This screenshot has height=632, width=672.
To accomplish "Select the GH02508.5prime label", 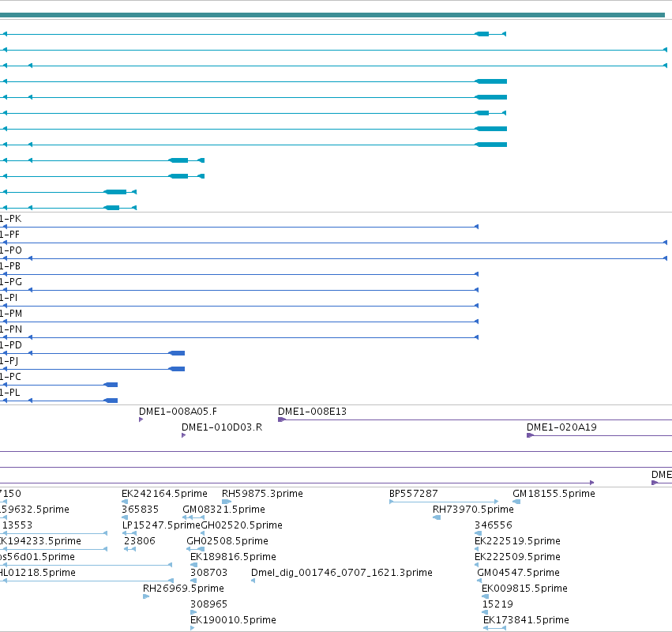I will pyautogui.click(x=227, y=541).
